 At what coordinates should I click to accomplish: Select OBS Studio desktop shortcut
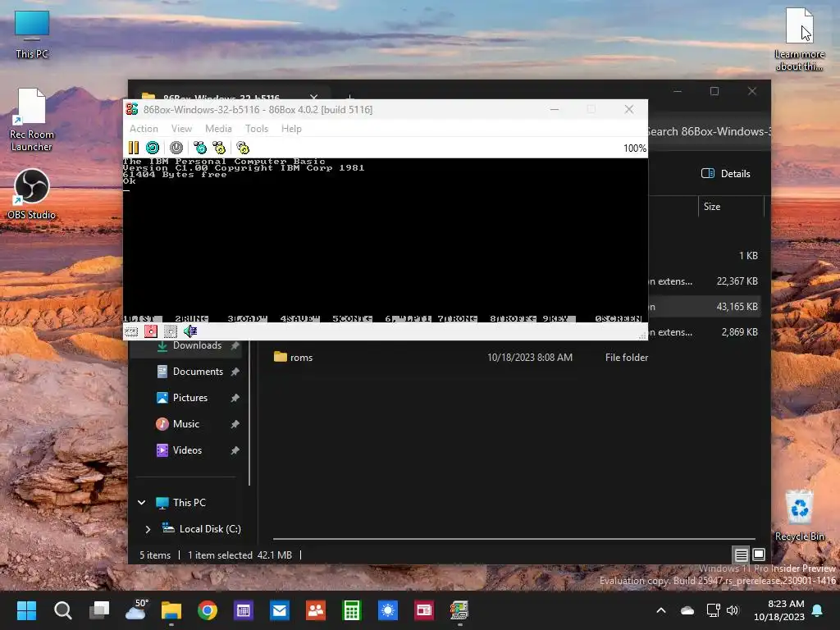click(x=32, y=194)
